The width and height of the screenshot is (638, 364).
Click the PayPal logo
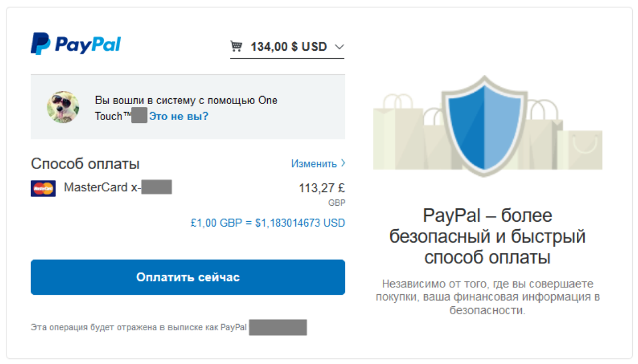pos(76,45)
